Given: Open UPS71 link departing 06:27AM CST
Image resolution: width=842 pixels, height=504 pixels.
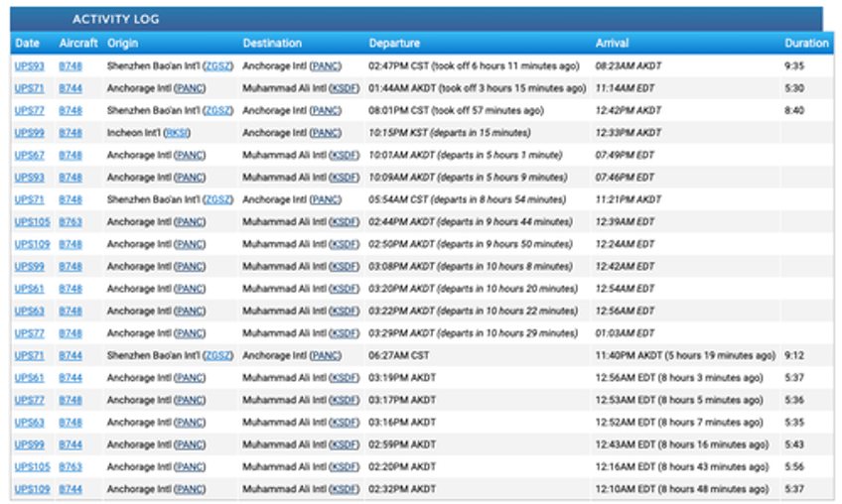Looking at the screenshot, I should (x=29, y=355).
